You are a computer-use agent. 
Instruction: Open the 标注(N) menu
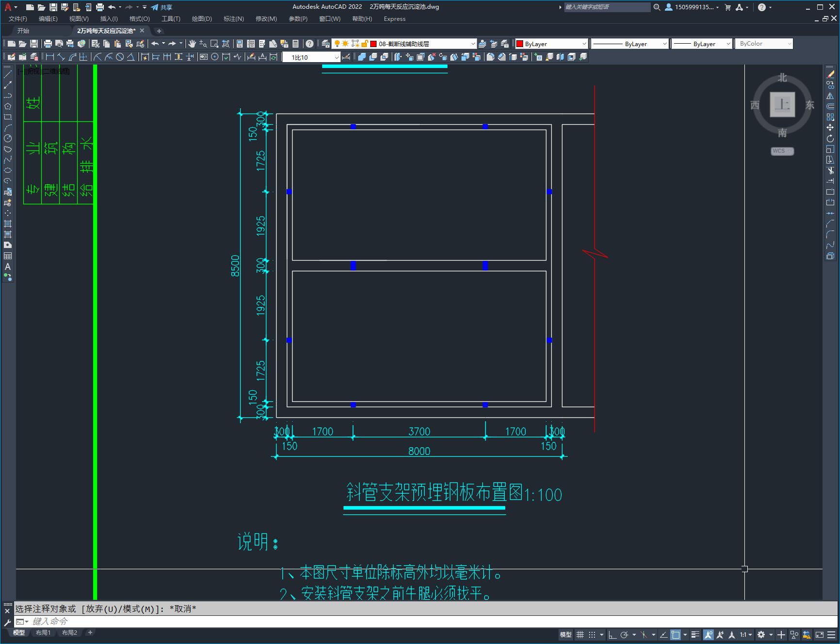(x=233, y=19)
